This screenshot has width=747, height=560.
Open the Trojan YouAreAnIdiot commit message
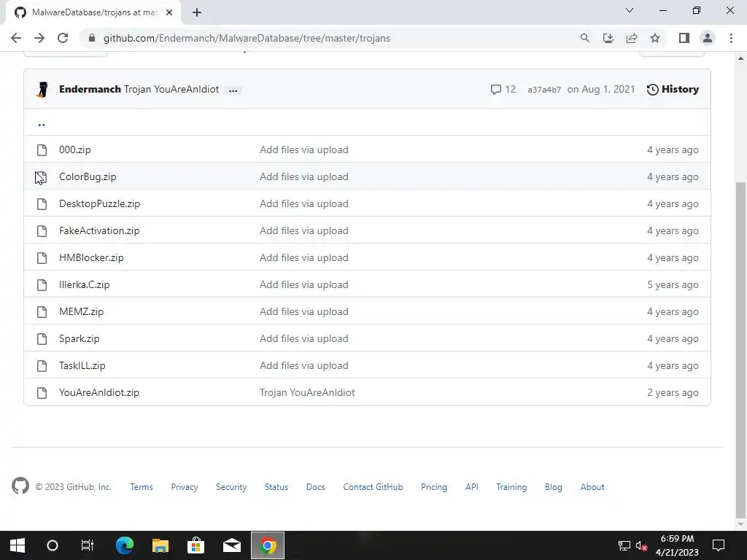coord(171,89)
